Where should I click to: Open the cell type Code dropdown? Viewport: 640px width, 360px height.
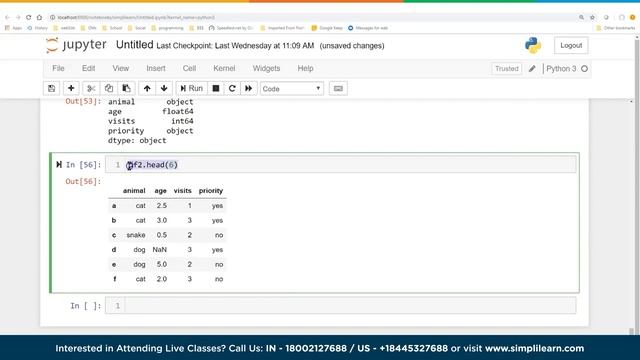tap(291, 89)
